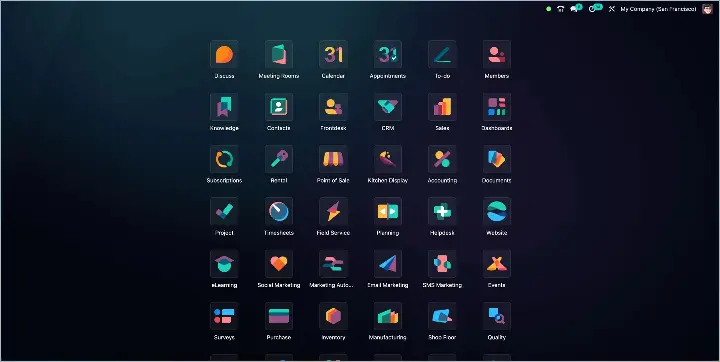The height and width of the screenshot is (362, 720).
Task: Launch the Knowledge app
Action: [224, 107]
